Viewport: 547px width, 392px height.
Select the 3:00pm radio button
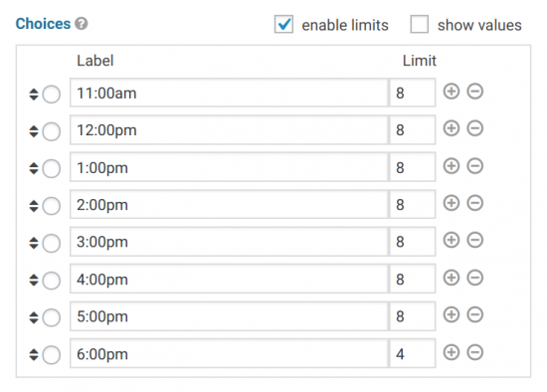[x=52, y=243]
